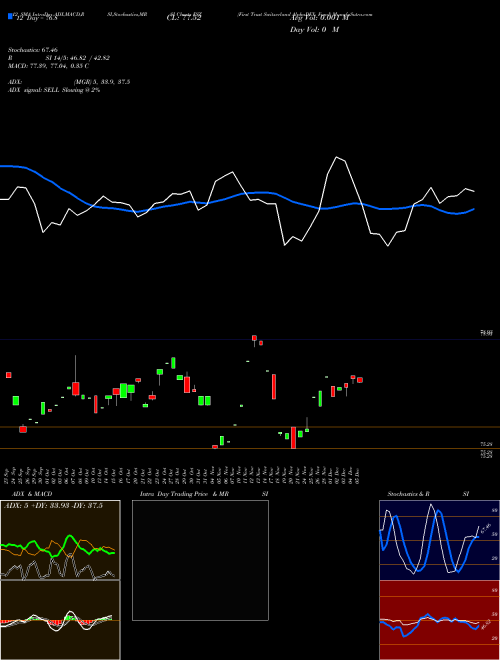The width and height of the screenshot is (500, 660).
Task: Open the ADX indicator chart with green line
Action: pos(60,540)
